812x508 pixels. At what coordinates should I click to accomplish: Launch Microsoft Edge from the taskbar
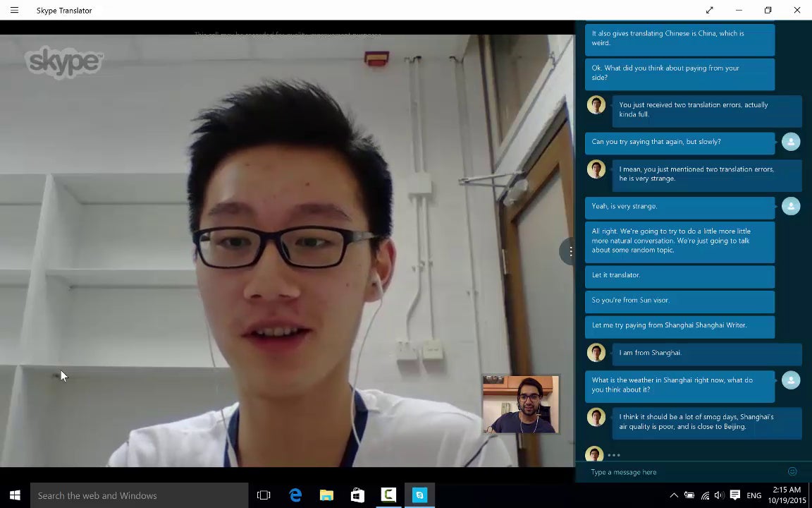pos(295,495)
